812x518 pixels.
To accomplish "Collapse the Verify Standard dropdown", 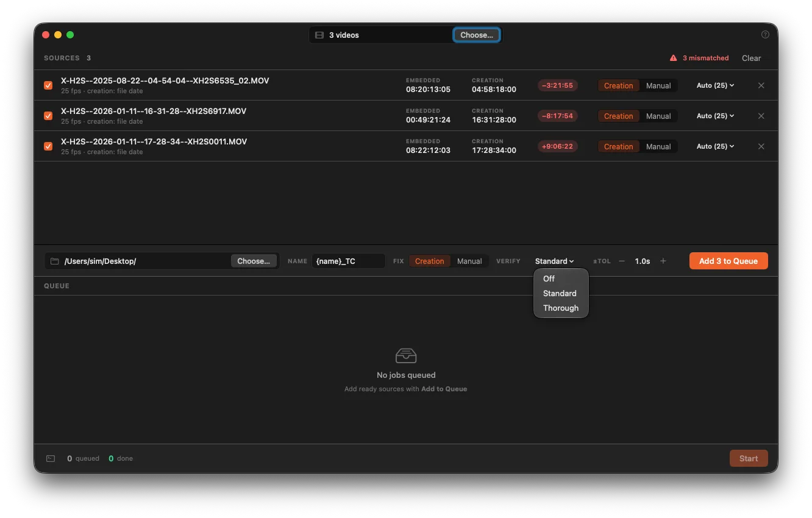I will point(555,261).
